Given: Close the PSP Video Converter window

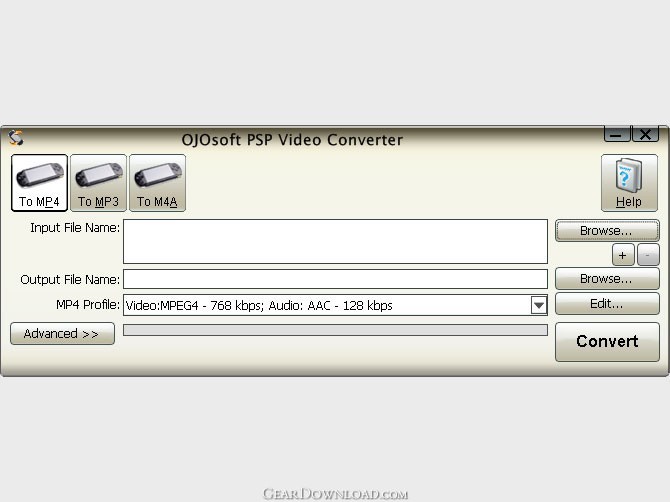Looking at the screenshot, I should 645,134.
